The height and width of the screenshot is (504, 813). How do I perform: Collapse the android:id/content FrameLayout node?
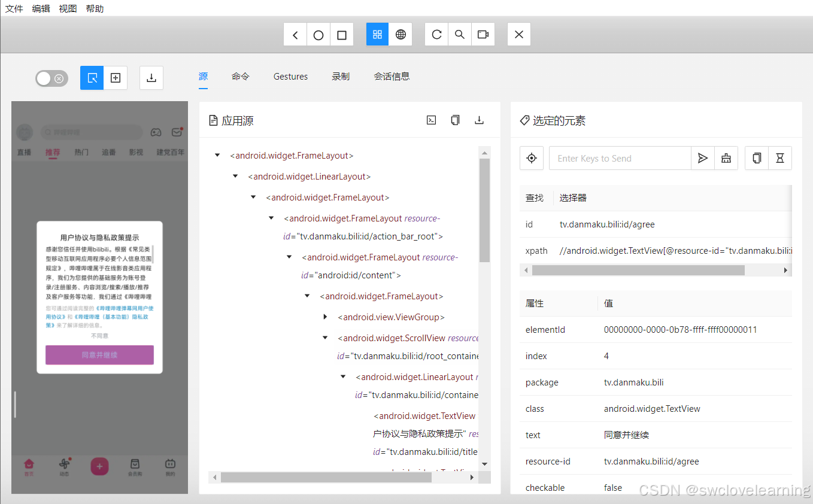pyautogui.click(x=289, y=257)
